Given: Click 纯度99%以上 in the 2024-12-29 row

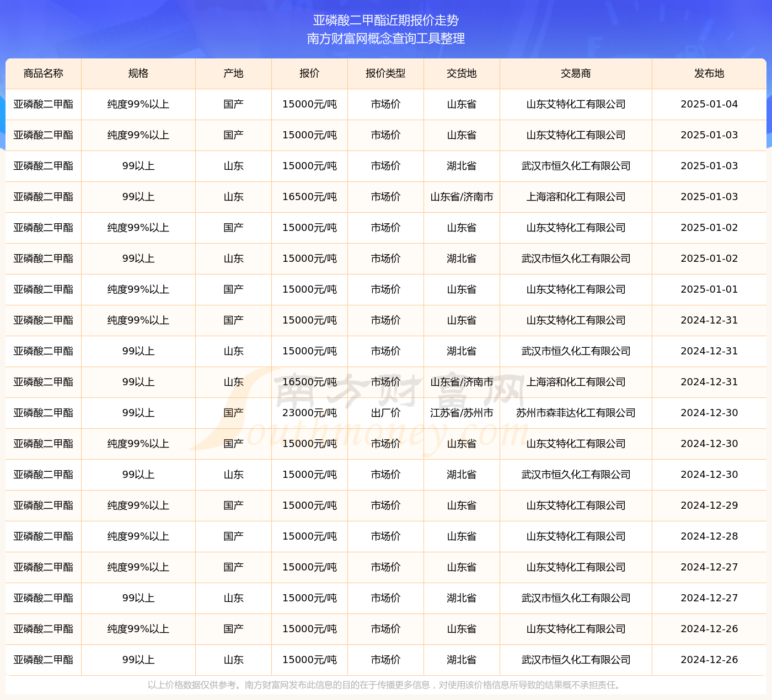Looking at the screenshot, I should [138, 505].
